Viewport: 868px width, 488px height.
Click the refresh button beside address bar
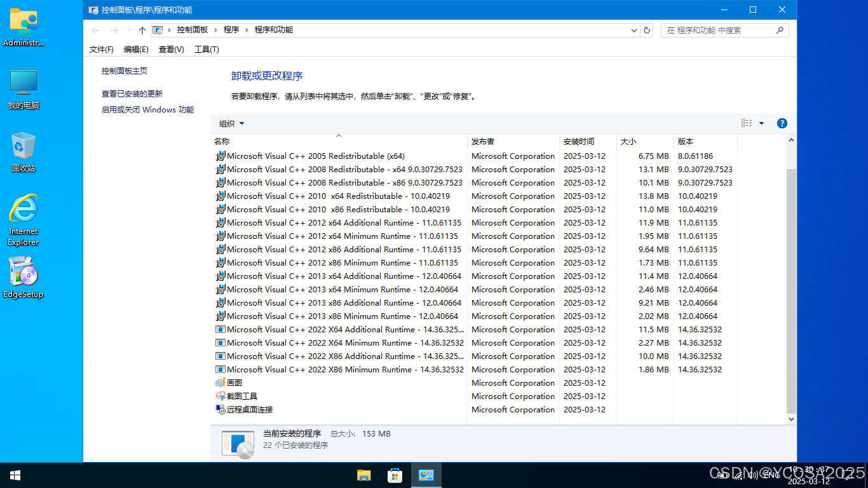tap(647, 30)
